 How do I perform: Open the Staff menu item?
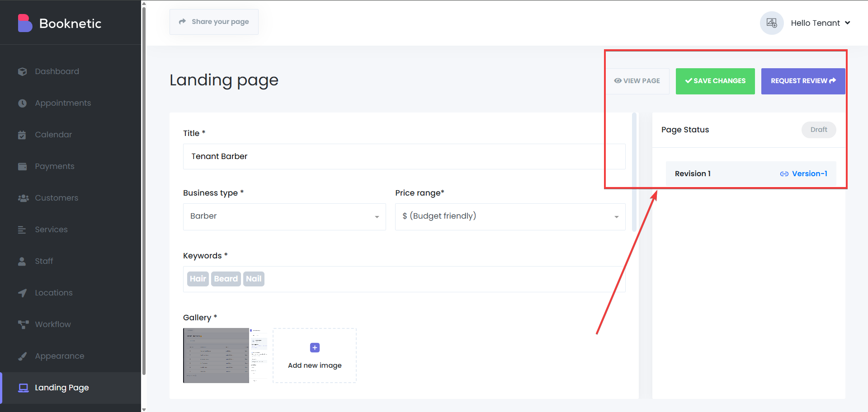(71, 261)
